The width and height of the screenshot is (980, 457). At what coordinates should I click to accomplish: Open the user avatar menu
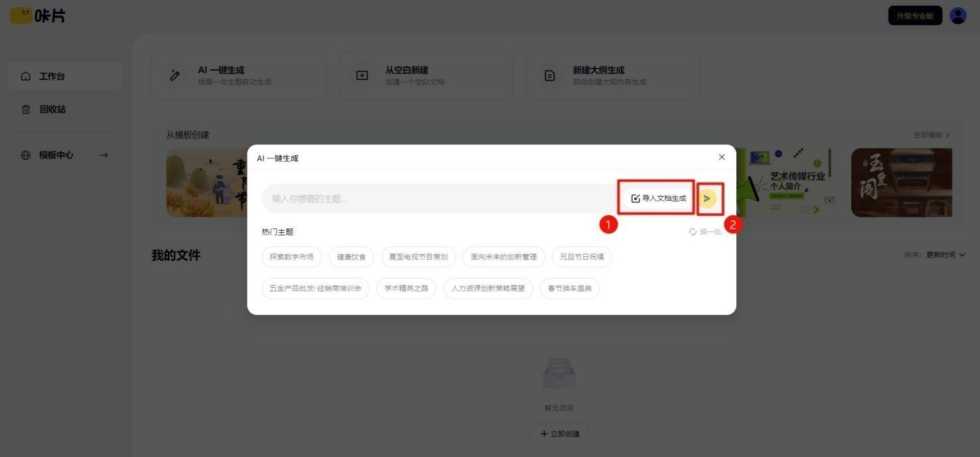coord(958,15)
